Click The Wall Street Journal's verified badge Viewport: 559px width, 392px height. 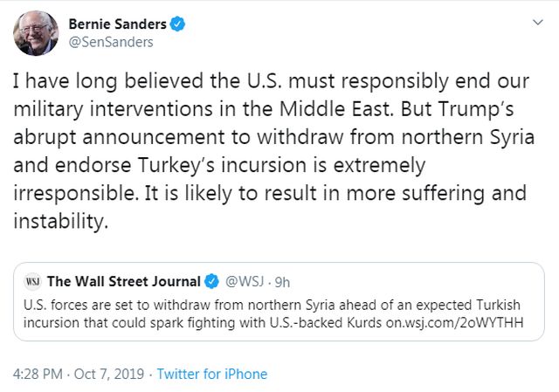210,281
